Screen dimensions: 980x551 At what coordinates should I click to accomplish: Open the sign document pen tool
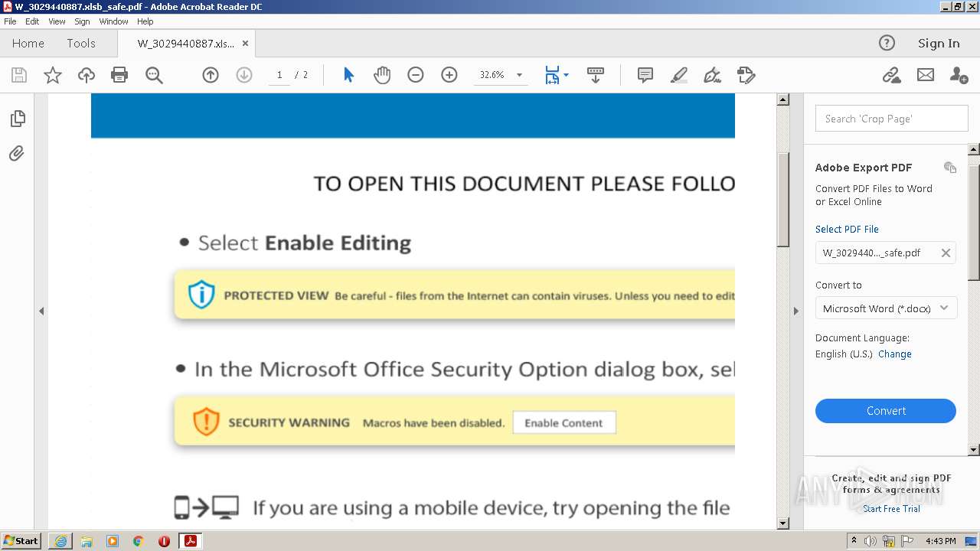tap(712, 75)
